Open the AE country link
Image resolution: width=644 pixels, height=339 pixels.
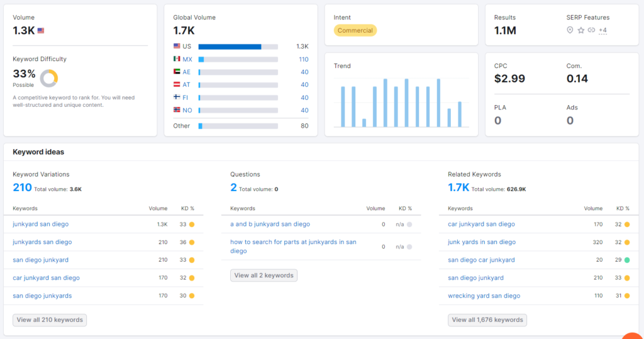[x=186, y=72]
